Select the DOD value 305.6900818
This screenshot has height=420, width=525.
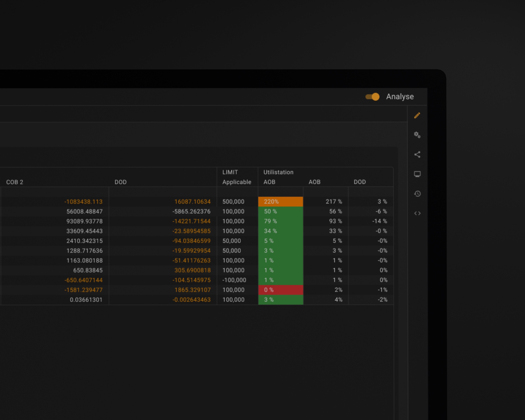click(192, 270)
